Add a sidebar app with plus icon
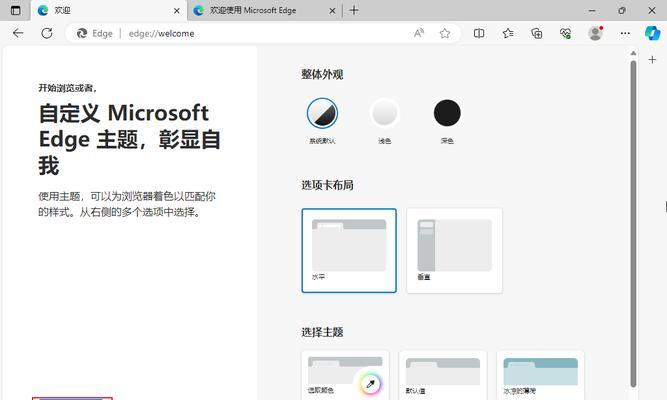This screenshot has height=400, width=667. click(652, 60)
